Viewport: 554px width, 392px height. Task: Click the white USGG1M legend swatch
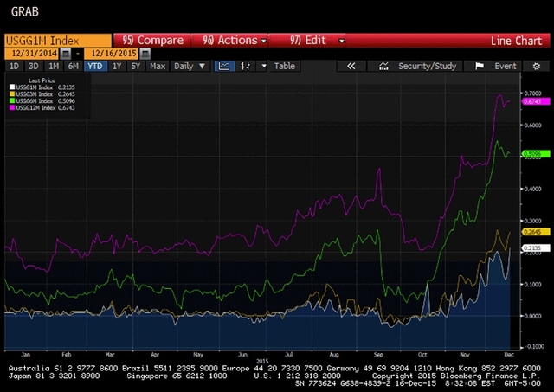[x=12, y=87]
